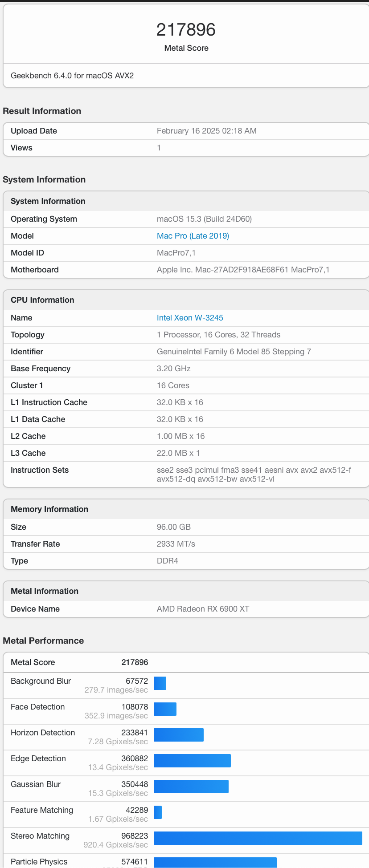Click the Metal Information table header

186,591
